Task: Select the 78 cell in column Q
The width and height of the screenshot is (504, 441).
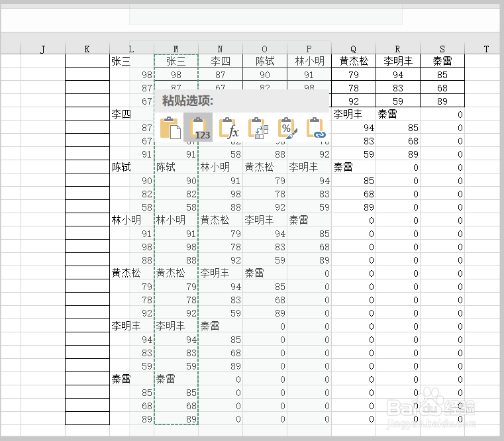Action: tap(354, 87)
